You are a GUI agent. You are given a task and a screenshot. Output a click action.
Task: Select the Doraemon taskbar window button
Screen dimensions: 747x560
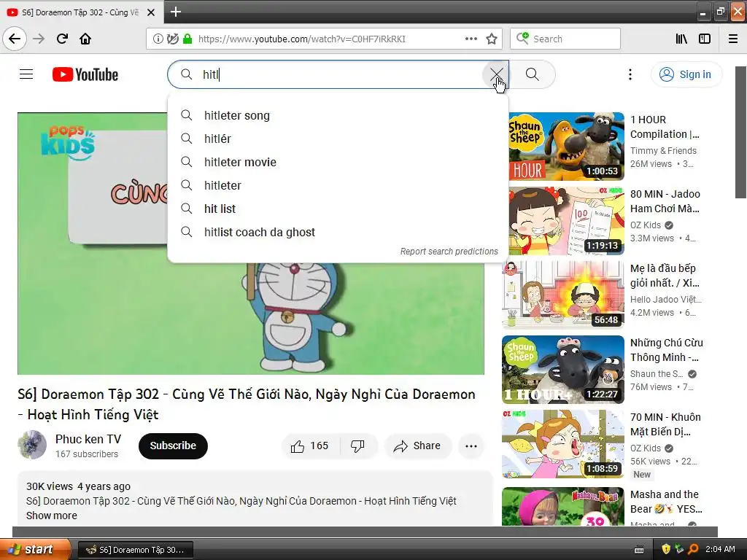(x=136, y=550)
